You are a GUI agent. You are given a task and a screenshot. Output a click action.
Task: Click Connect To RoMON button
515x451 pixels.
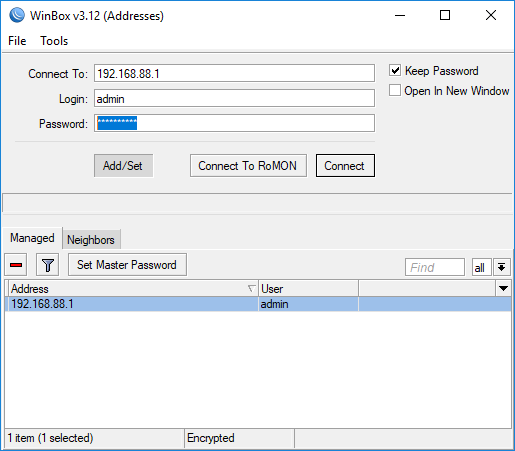pyautogui.click(x=248, y=166)
